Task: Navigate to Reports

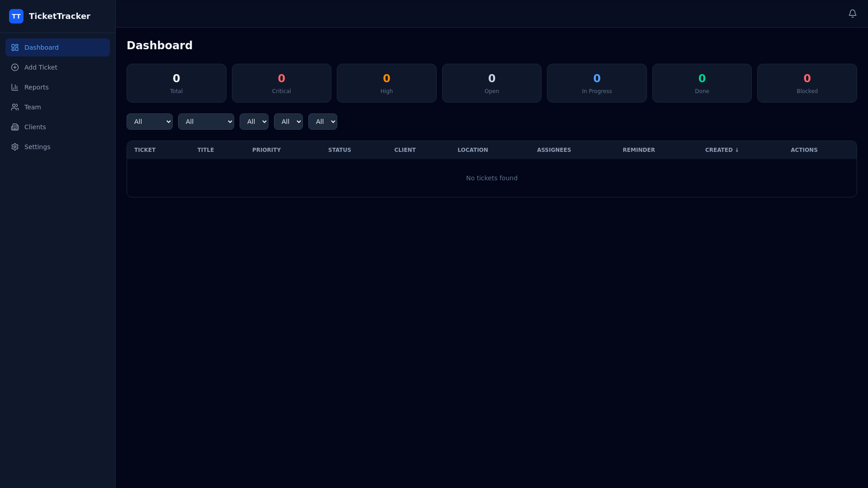Action: tap(57, 87)
